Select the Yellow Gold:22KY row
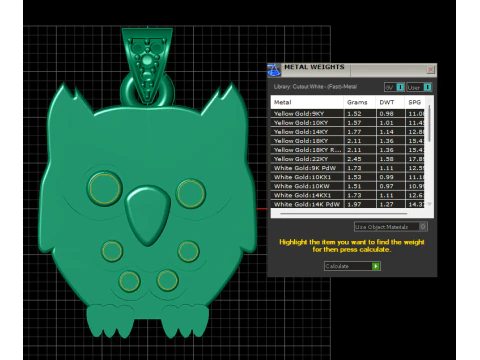Screen dimensions: 480x360 pos(348,159)
